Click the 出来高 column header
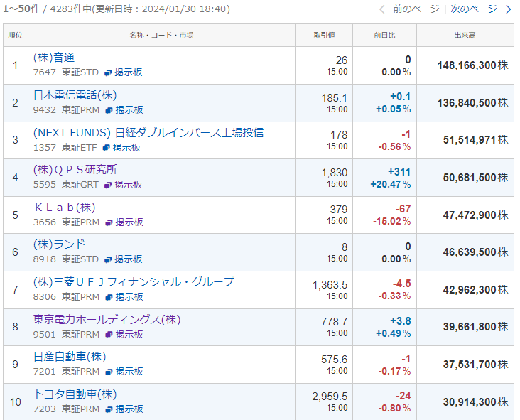Viewport: 520px width, 420px height. coord(465,35)
